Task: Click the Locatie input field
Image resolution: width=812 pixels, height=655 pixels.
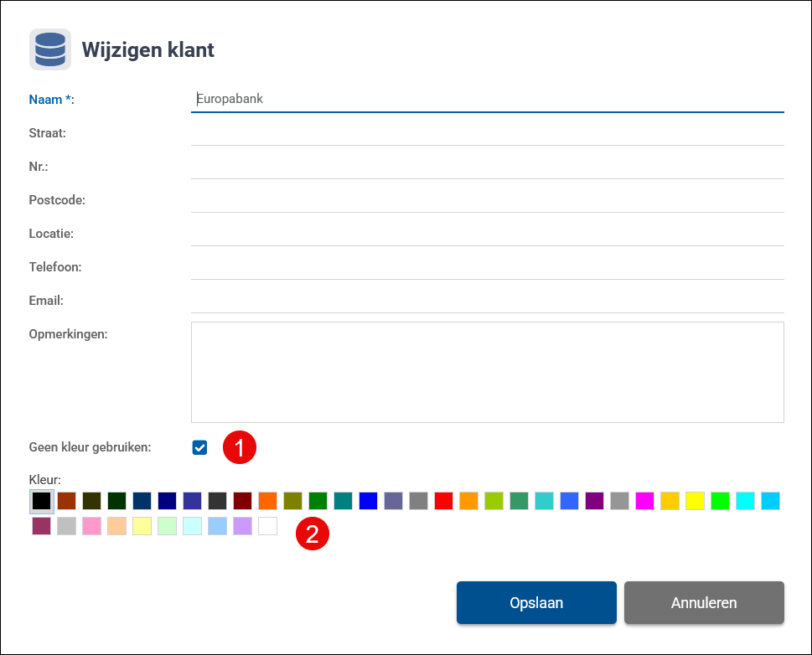Action: [487, 233]
